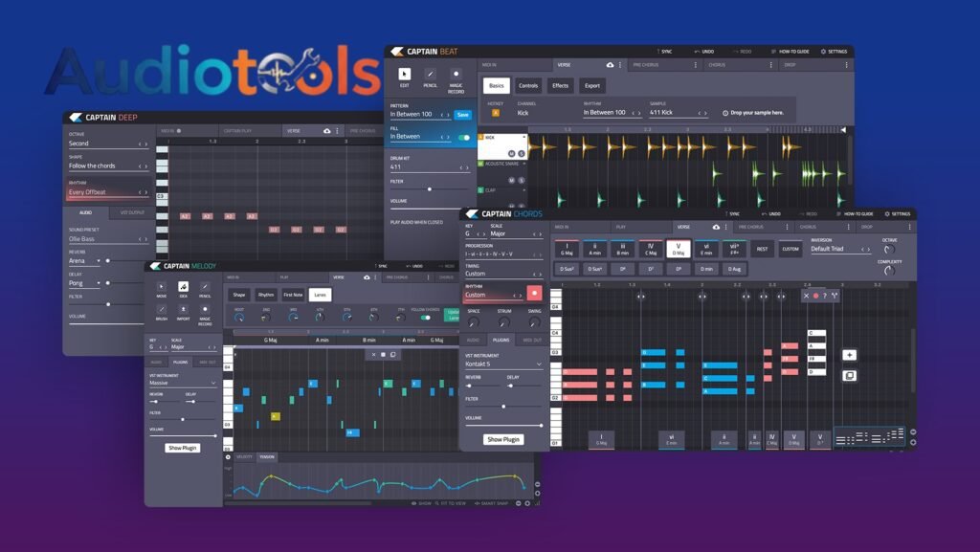Open the Basics tab in Captain Beat
Screen dimensions: 980x552
pyautogui.click(x=497, y=85)
